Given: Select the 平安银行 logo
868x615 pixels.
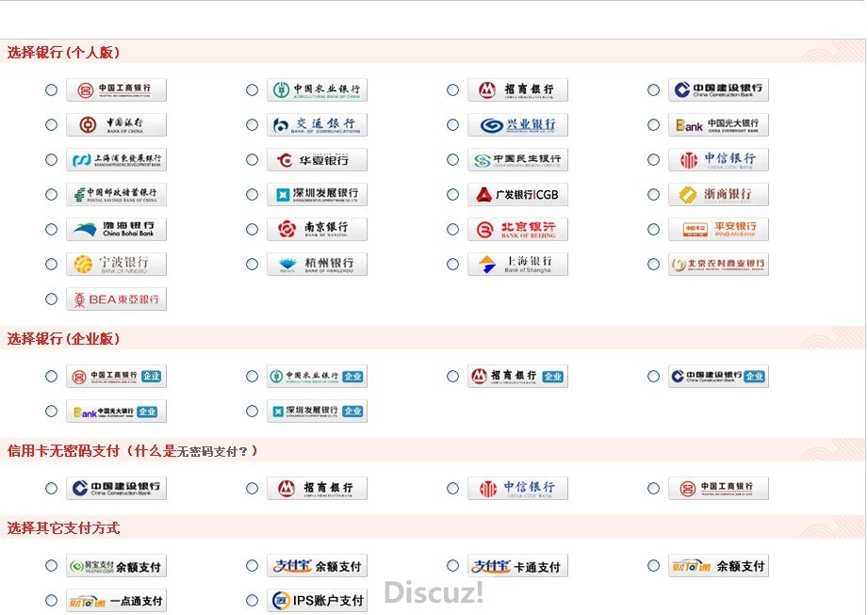Looking at the screenshot, I should (718, 229).
